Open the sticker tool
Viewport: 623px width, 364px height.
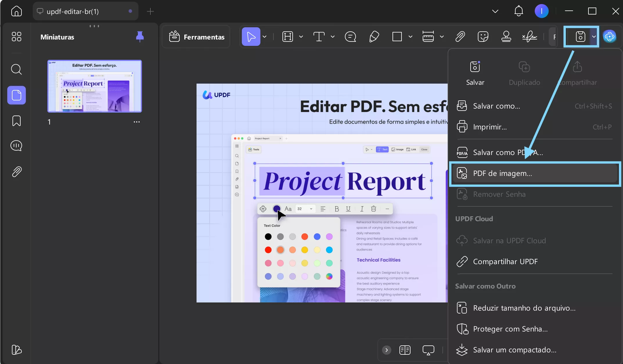483,37
